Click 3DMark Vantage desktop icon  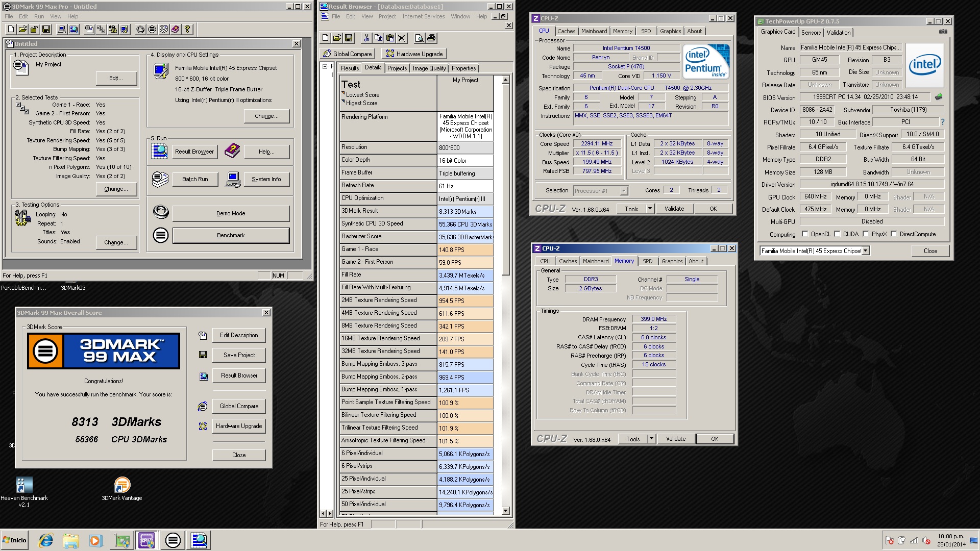(122, 489)
